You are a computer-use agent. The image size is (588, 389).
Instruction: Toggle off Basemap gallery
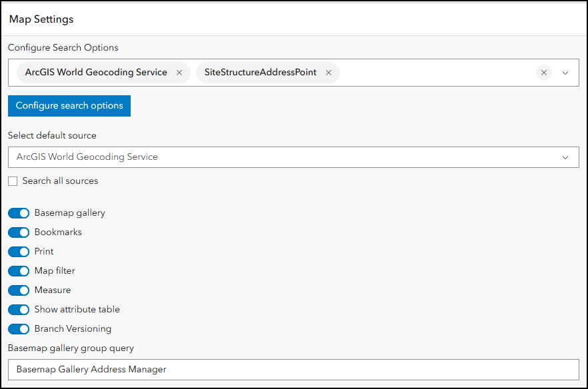pos(19,213)
